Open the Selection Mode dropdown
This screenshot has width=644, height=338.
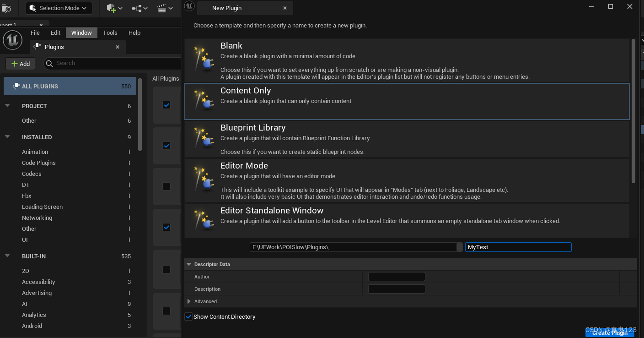(59, 8)
